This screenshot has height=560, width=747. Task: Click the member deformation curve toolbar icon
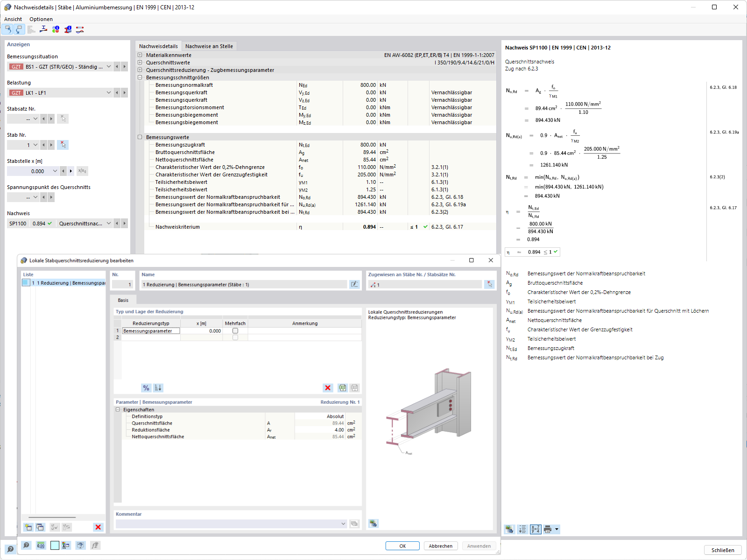point(80,29)
